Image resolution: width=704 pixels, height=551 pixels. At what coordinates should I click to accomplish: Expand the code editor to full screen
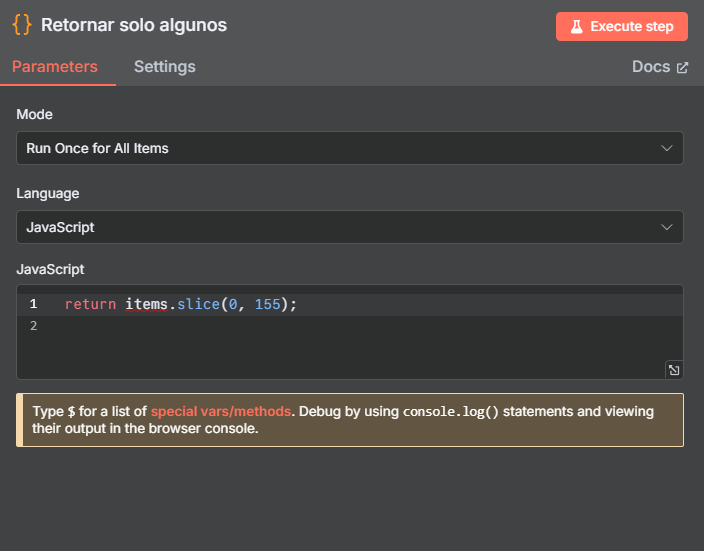click(674, 370)
